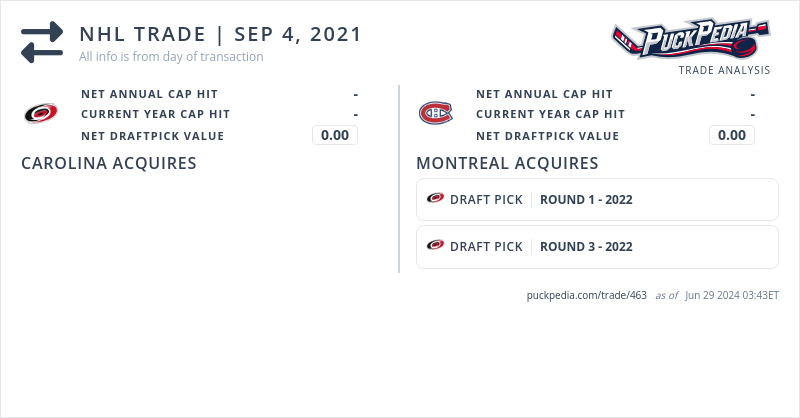
Task: Open the Round 3 - 2022 pick text
Action: [586, 246]
